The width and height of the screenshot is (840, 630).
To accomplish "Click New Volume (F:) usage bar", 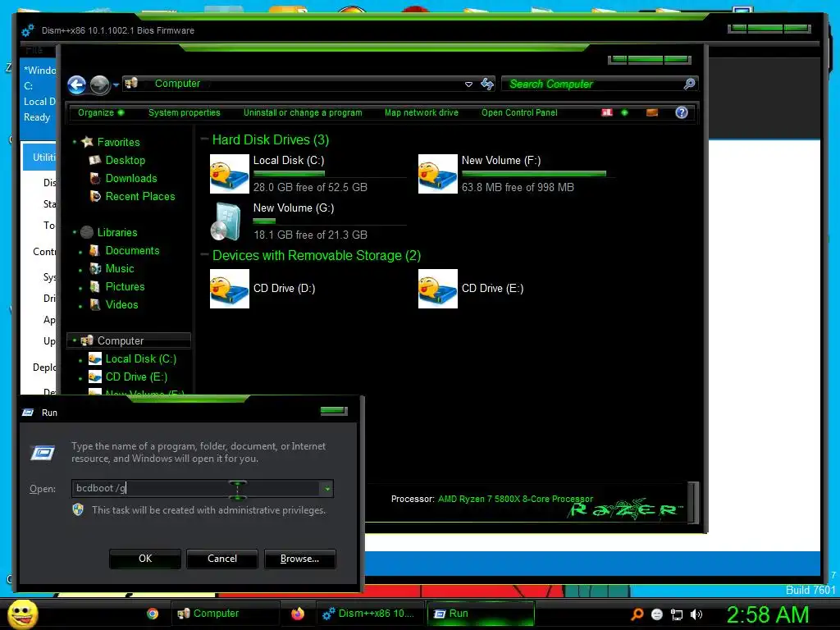I will [538, 174].
